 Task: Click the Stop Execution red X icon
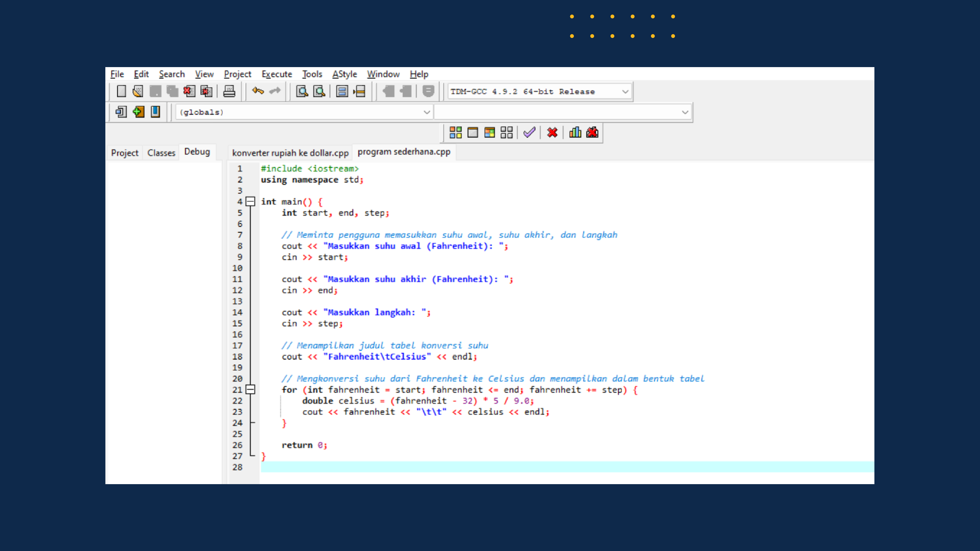(x=552, y=132)
